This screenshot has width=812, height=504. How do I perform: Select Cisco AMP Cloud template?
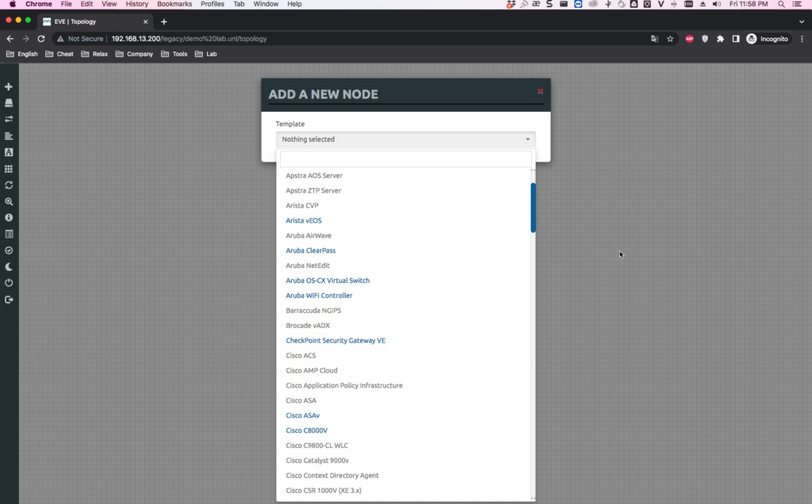tap(311, 371)
